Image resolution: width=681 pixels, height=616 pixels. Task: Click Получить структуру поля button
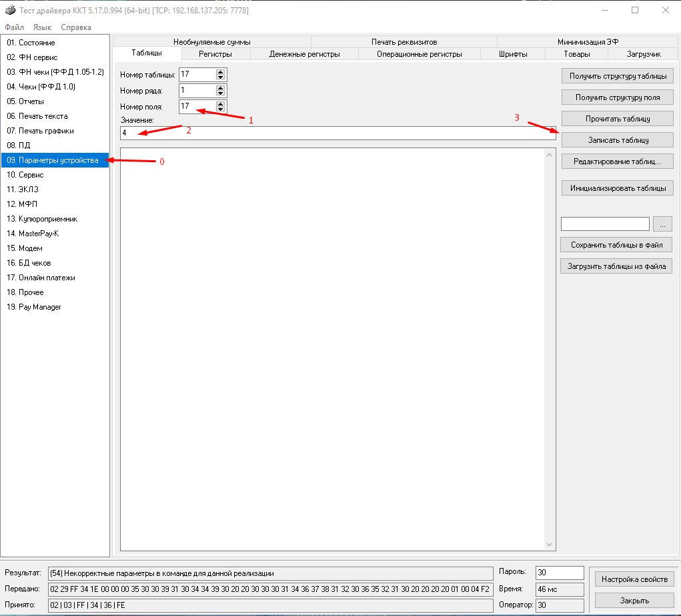click(x=618, y=97)
